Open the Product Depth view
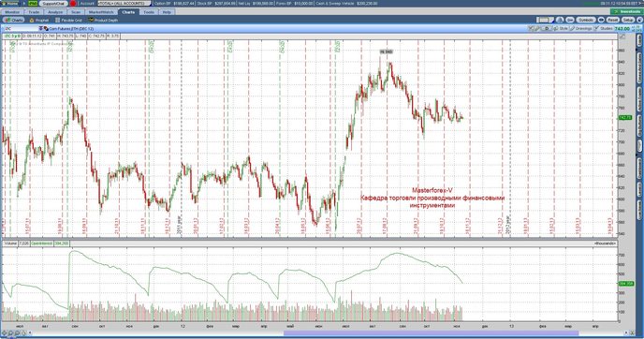The height and width of the screenshot is (339, 644). pyautogui.click(x=103, y=20)
